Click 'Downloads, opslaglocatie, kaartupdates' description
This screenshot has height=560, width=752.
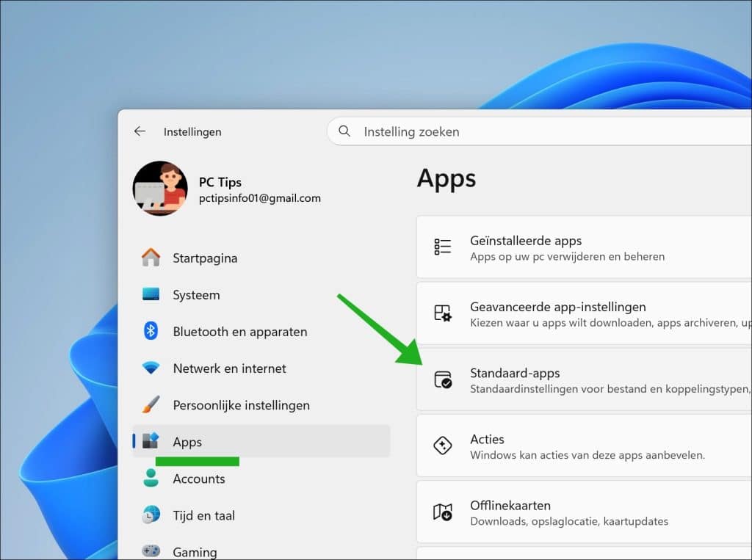tap(569, 521)
